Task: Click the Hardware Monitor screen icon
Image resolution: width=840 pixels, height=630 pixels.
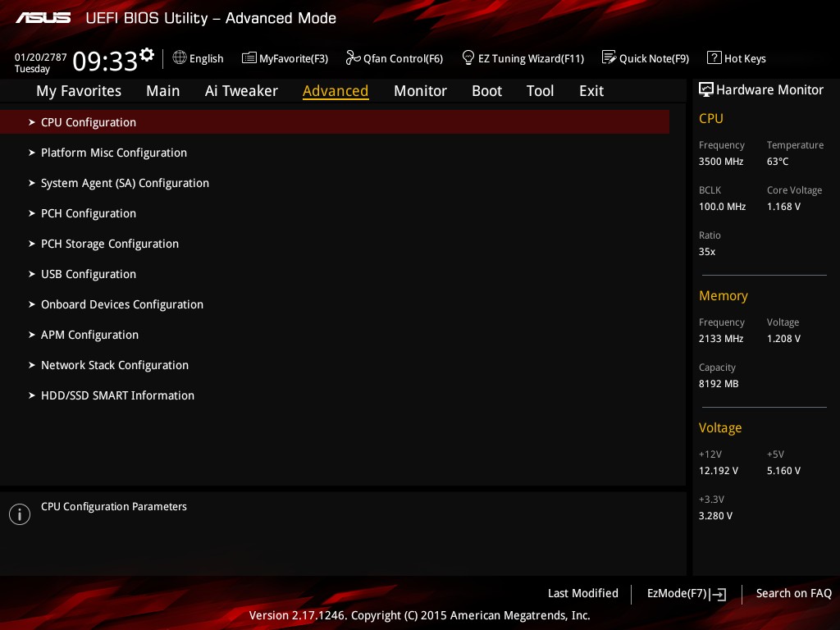Action: click(x=706, y=89)
